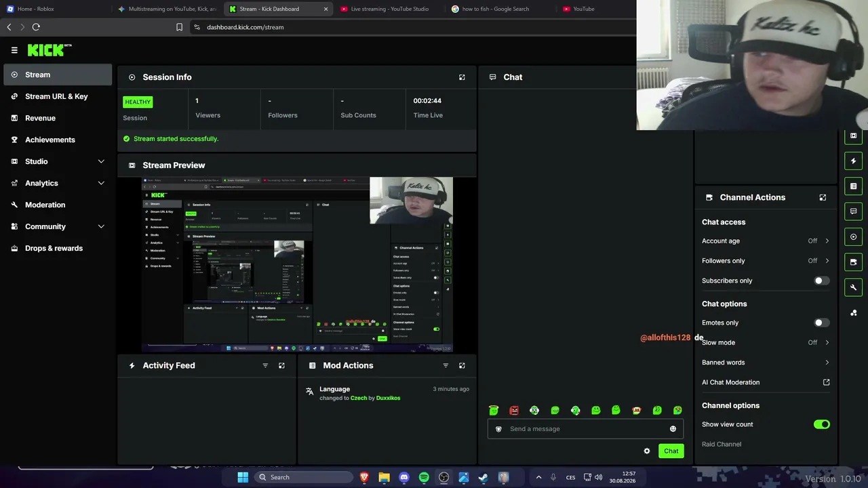
Task: Open Stream URL & Key page
Action: [x=58, y=96]
